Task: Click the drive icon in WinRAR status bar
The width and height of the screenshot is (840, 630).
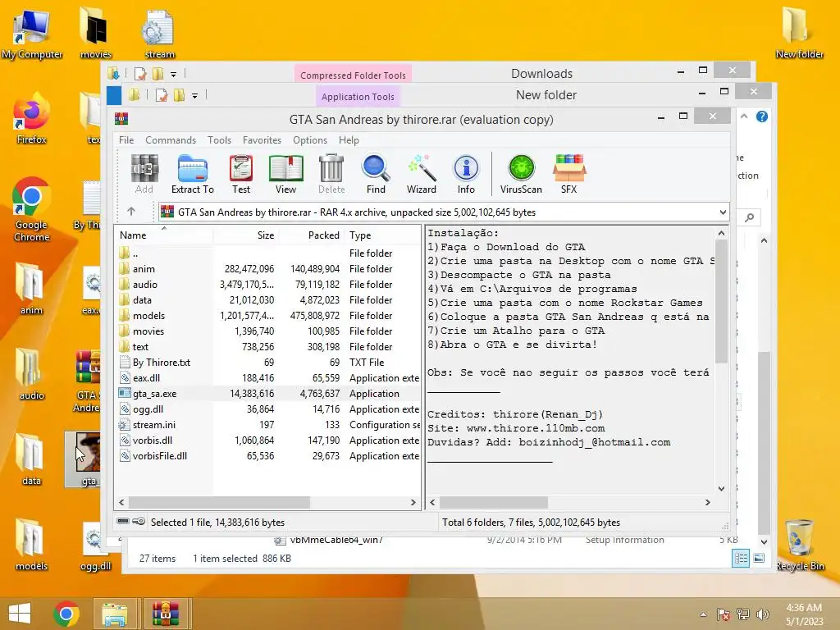Action: tap(123, 521)
